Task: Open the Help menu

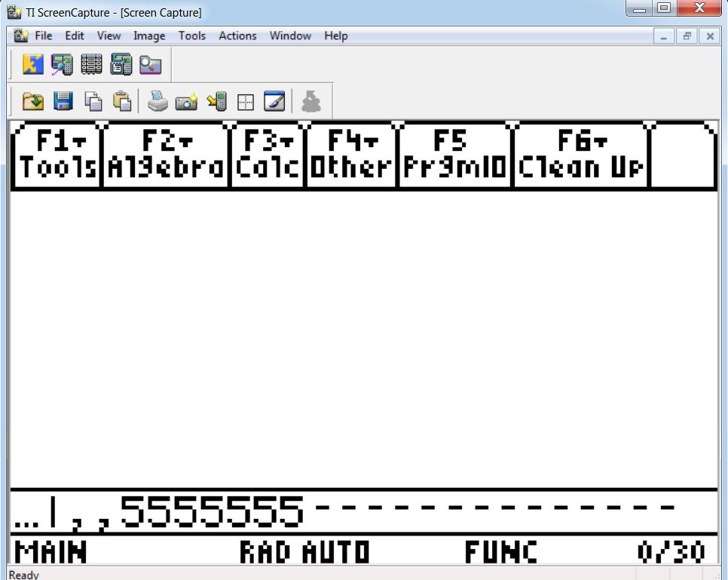Action: click(335, 35)
